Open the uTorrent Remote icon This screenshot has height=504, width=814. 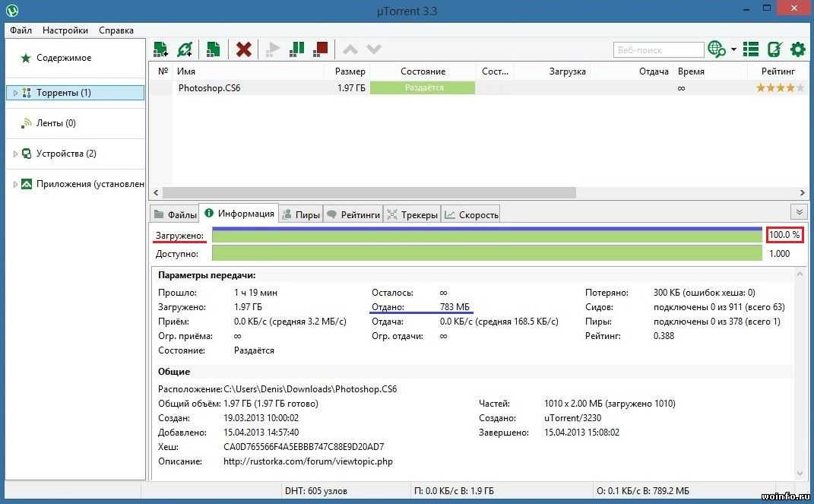(774, 49)
